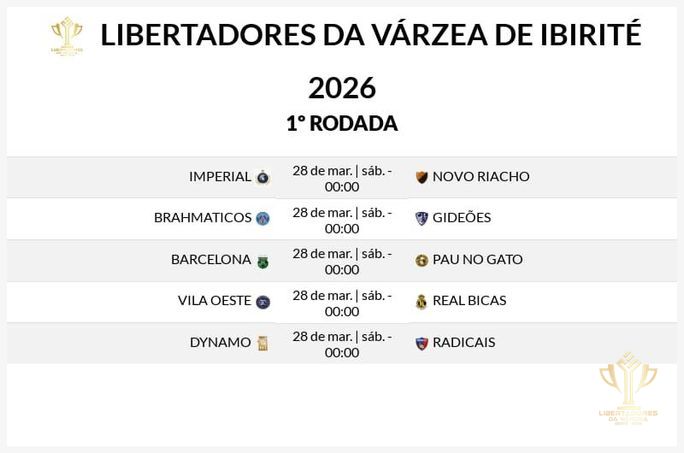Click the Imperial team crest icon
The height and width of the screenshot is (453, 684).
coord(263,177)
